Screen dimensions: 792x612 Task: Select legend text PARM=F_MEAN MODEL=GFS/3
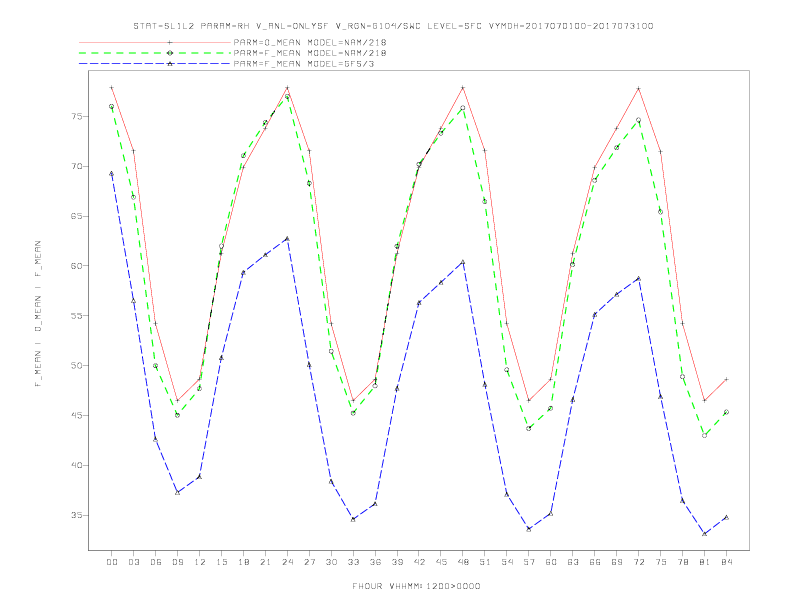[x=304, y=64]
